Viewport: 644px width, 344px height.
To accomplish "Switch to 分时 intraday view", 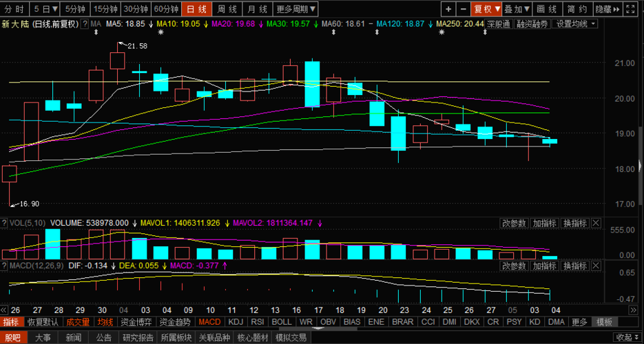I will click(16, 9).
